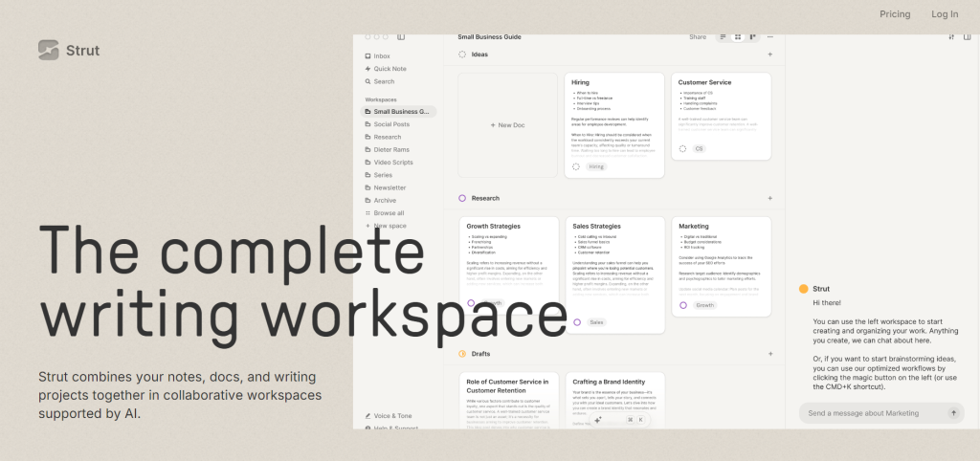The height and width of the screenshot is (461, 980).
Task: Open the Pricing page
Action: (x=895, y=14)
